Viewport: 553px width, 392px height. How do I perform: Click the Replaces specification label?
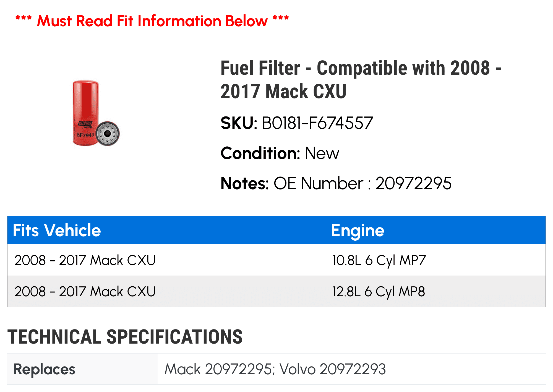pyautogui.click(x=45, y=369)
